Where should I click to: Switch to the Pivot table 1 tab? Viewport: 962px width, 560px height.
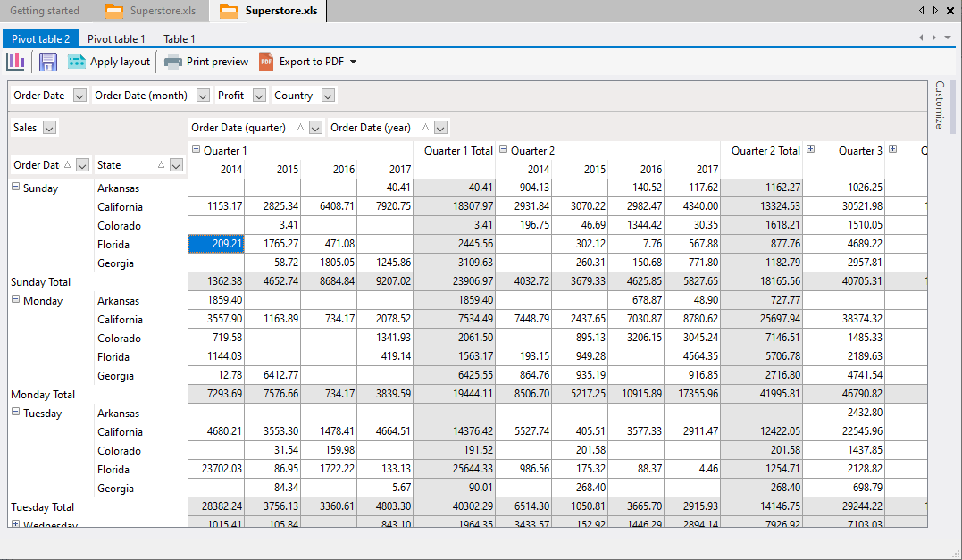click(x=116, y=39)
